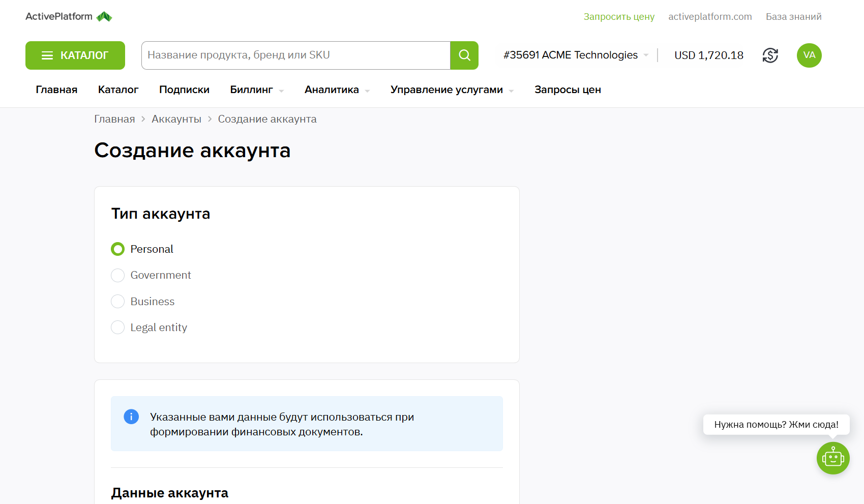The width and height of the screenshot is (864, 504).
Task: Go to the Подписки section
Action: (184, 90)
